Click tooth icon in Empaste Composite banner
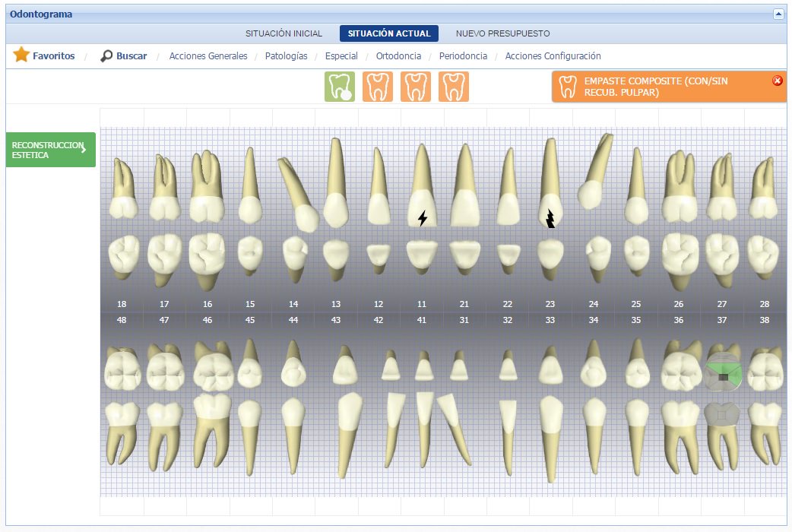This screenshot has width=792, height=532. pos(567,87)
